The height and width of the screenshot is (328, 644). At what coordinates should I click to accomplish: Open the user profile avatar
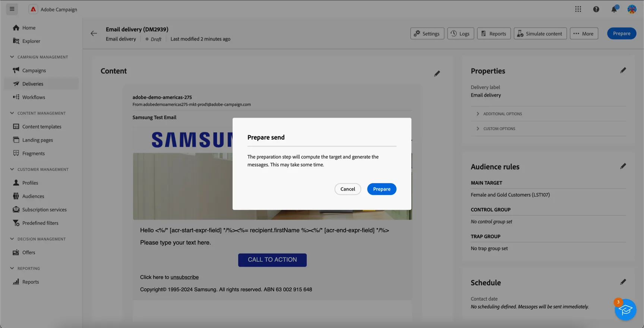(x=632, y=9)
